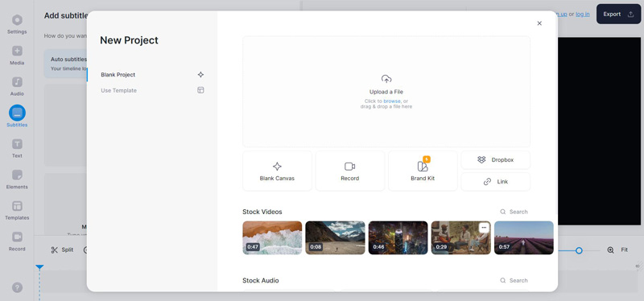Open the Text tool in the sidebar
The image size is (644, 301).
(x=17, y=148)
